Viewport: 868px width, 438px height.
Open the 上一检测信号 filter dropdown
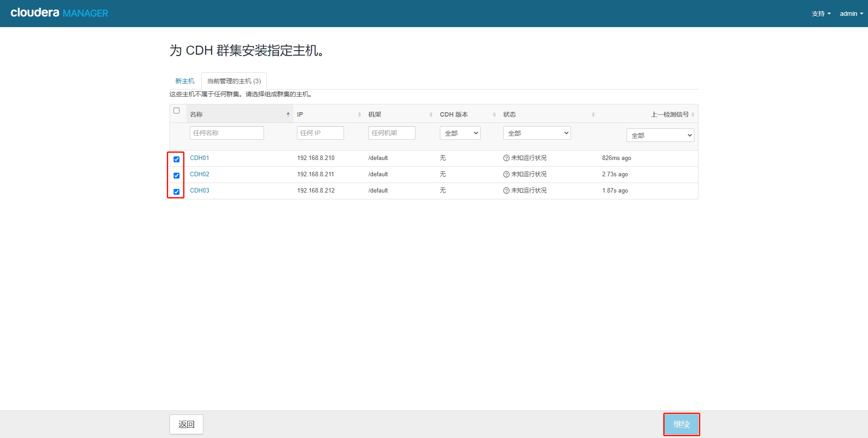[660, 135]
